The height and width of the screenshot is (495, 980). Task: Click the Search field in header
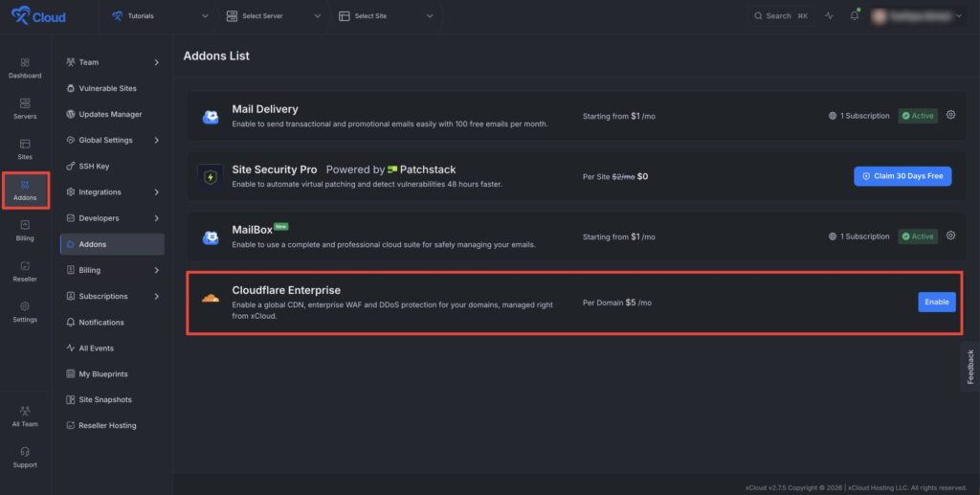point(781,16)
